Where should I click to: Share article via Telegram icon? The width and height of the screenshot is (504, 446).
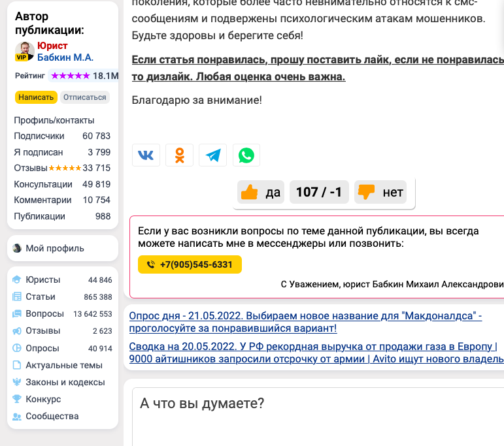(x=213, y=155)
